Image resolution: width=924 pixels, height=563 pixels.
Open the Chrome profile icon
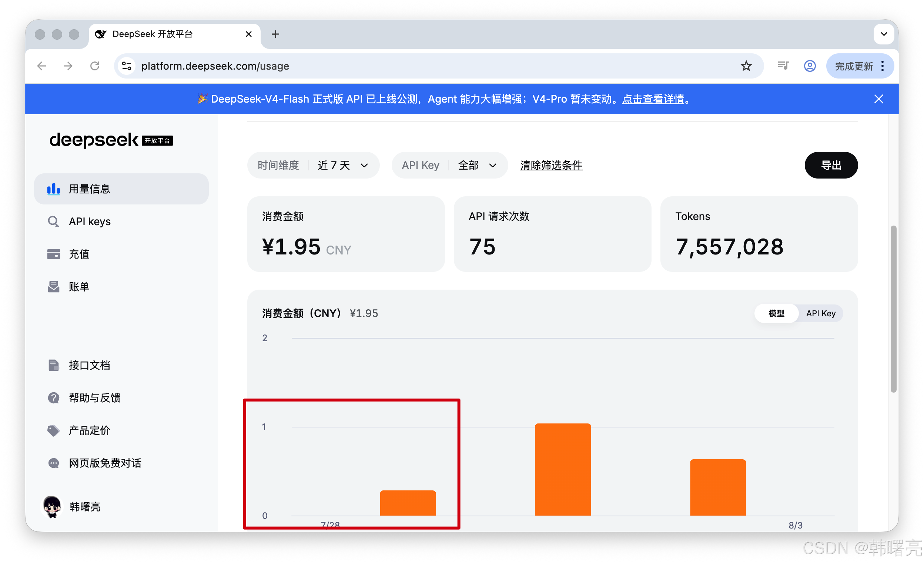(x=810, y=66)
